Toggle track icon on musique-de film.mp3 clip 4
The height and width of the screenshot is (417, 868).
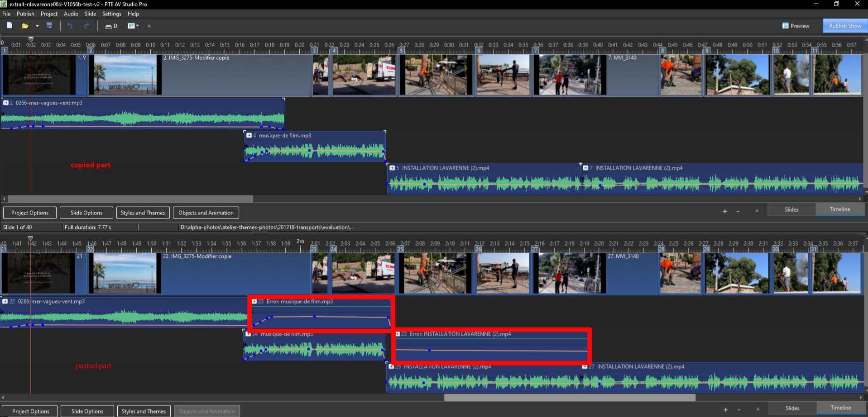pos(249,135)
